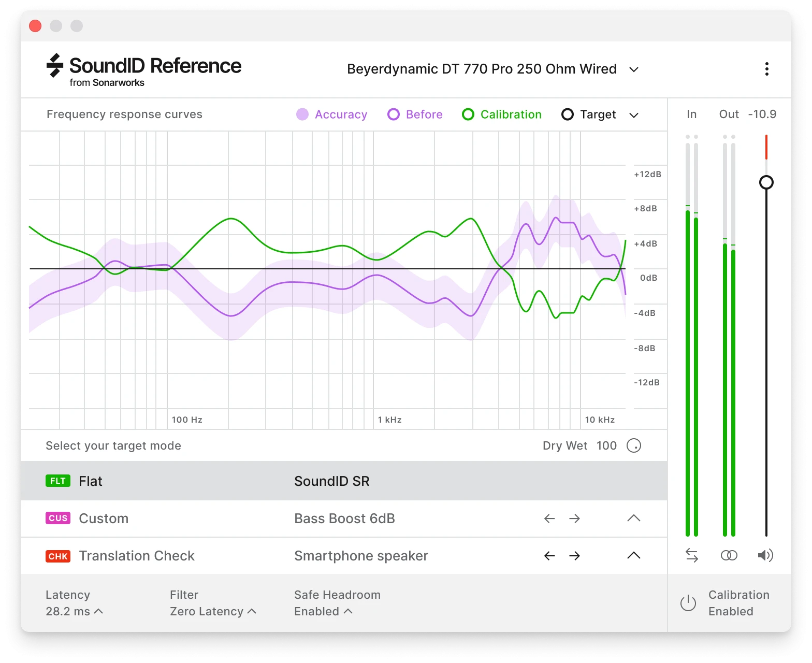Click the speaker volume icon
Viewport: 812px width, 663px height.
765,555
